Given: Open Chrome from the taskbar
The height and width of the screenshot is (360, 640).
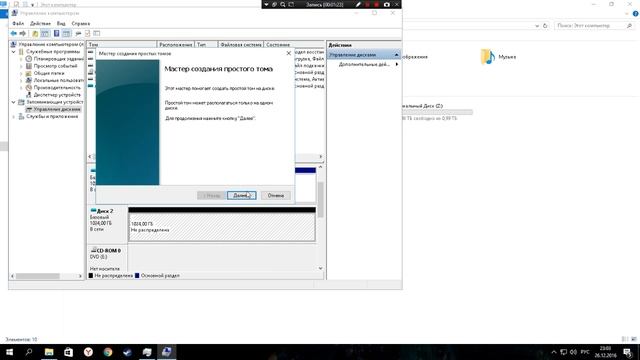Looking at the screenshot, I should pyautogui.click(x=107, y=352).
